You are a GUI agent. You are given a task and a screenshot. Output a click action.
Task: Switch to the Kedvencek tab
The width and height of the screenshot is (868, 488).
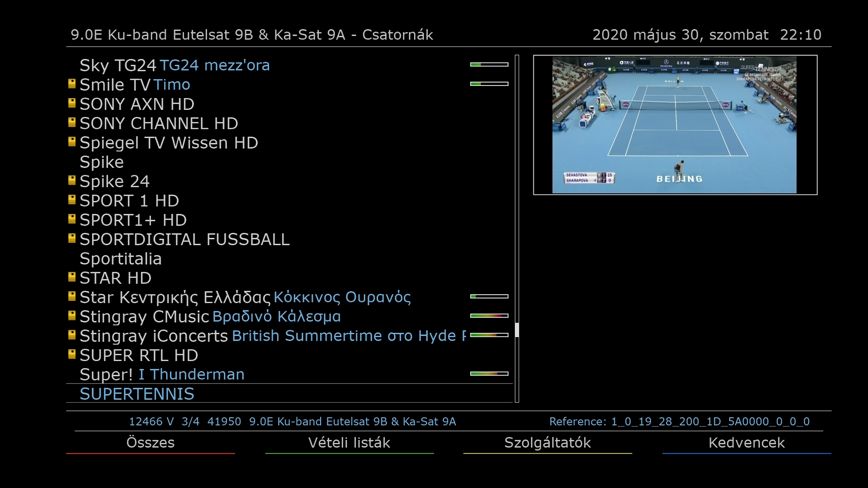coord(746,443)
